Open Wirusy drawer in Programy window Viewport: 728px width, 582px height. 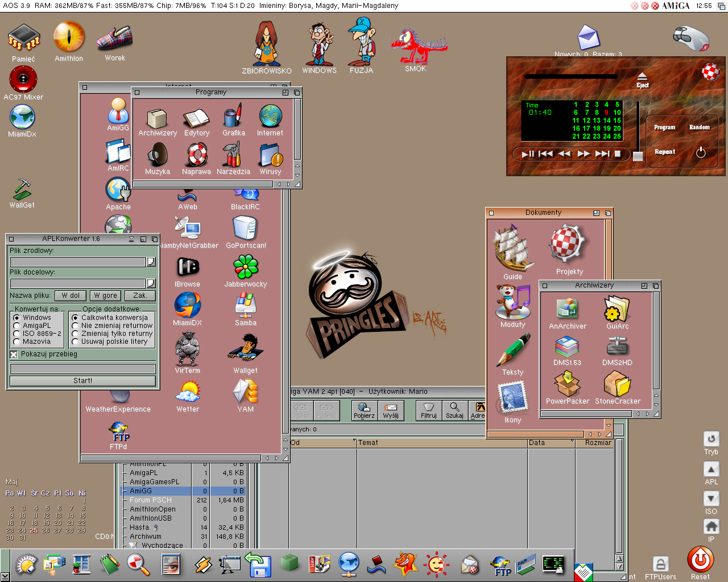[271, 155]
